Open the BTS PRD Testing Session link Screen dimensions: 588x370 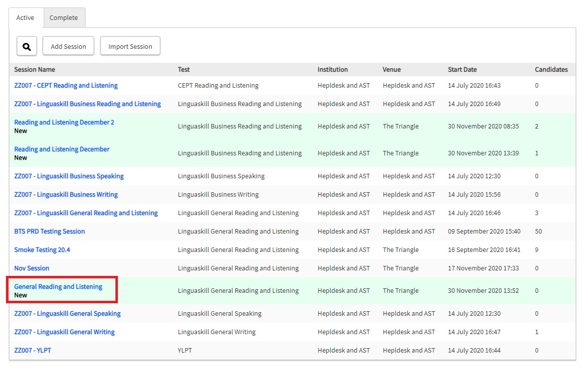(50, 231)
